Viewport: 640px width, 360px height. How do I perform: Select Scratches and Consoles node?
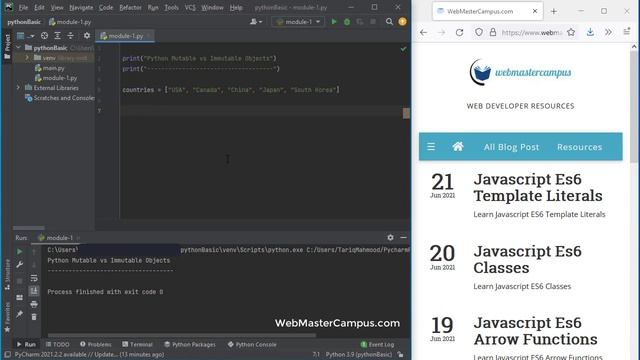click(60, 98)
